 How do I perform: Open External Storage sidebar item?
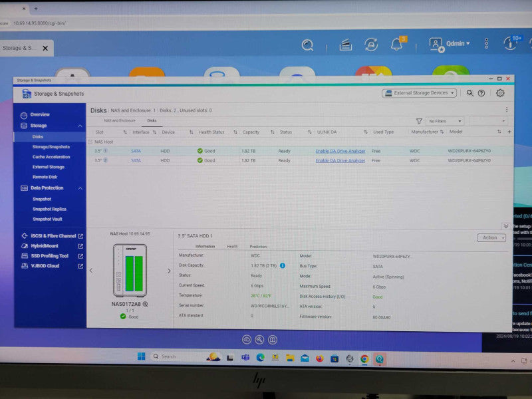48,167
